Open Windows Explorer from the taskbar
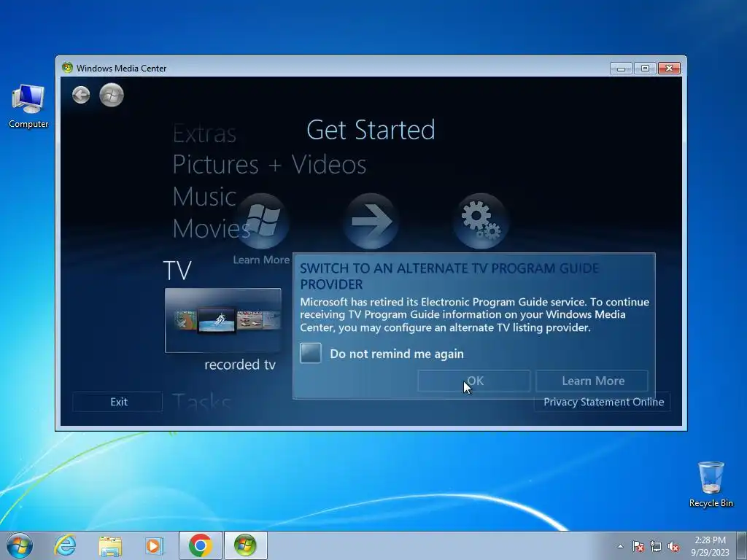The image size is (747, 560). pyautogui.click(x=110, y=545)
